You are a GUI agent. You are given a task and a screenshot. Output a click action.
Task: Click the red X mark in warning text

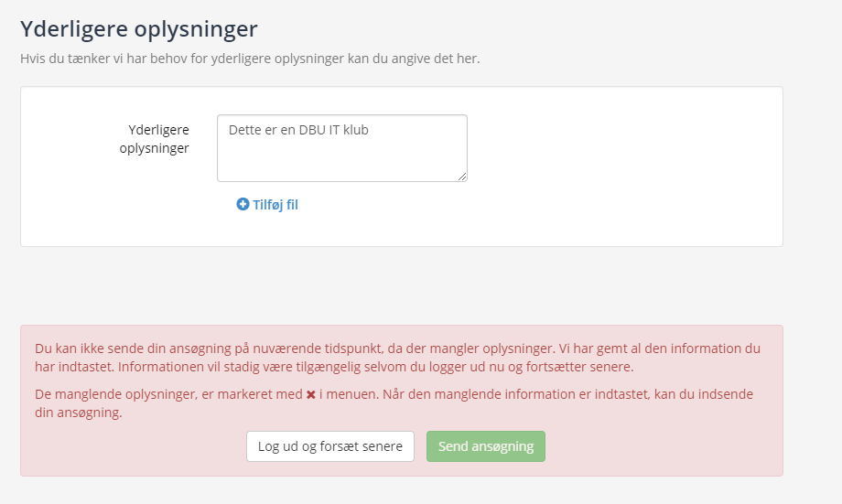(x=311, y=394)
